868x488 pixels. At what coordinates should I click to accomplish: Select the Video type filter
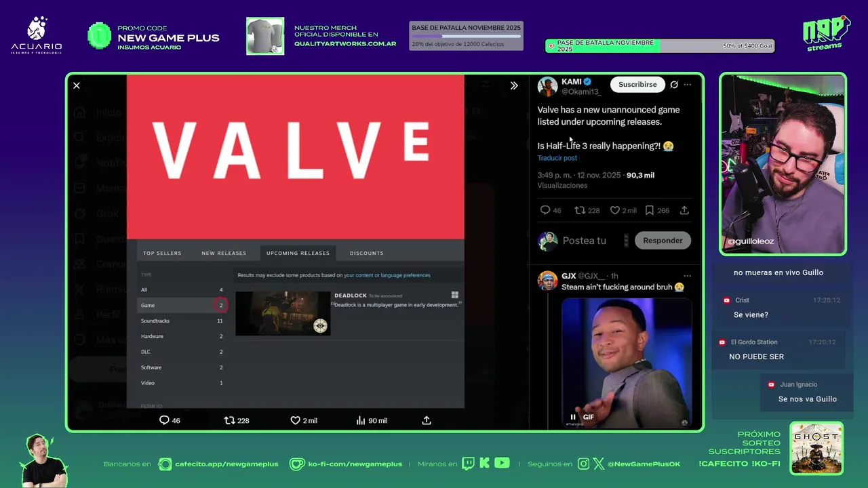click(182, 383)
